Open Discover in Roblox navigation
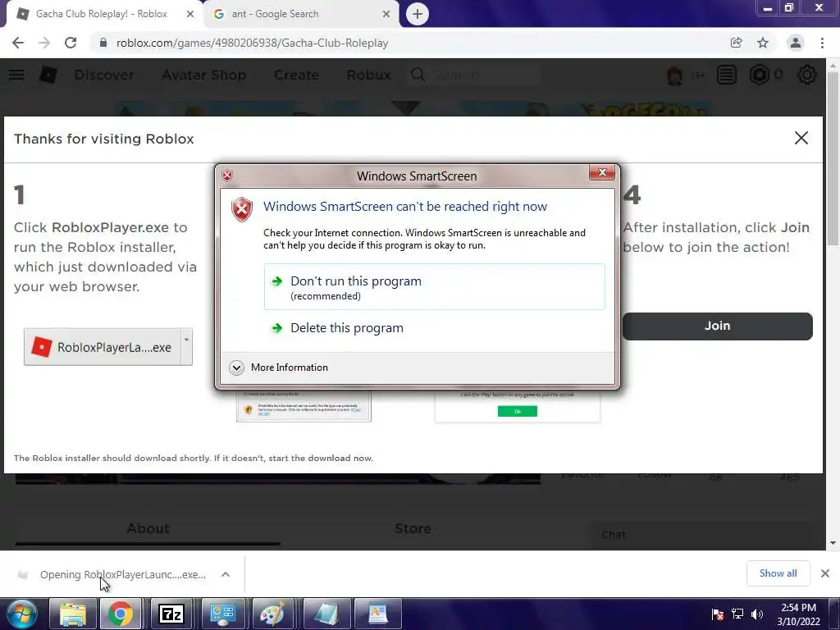Screen dimensions: 840x630 tap(104, 75)
